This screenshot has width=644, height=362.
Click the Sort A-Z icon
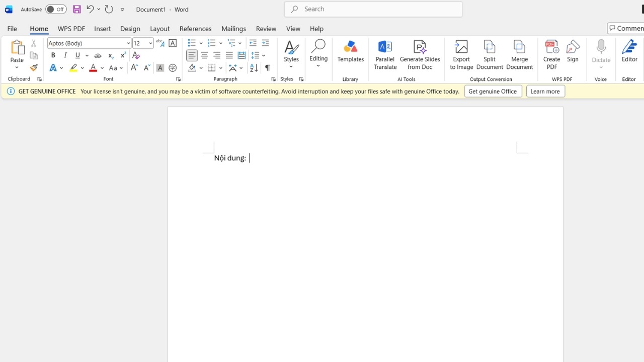coord(254,68)
